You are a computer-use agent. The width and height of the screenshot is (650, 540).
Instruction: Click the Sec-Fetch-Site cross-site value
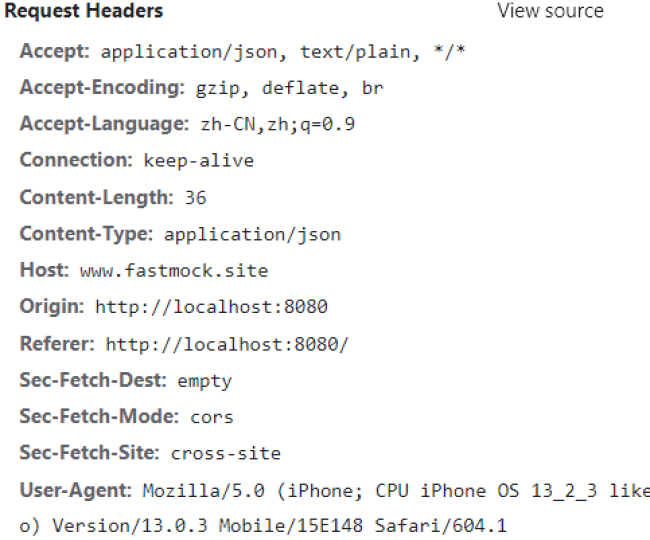225,454
